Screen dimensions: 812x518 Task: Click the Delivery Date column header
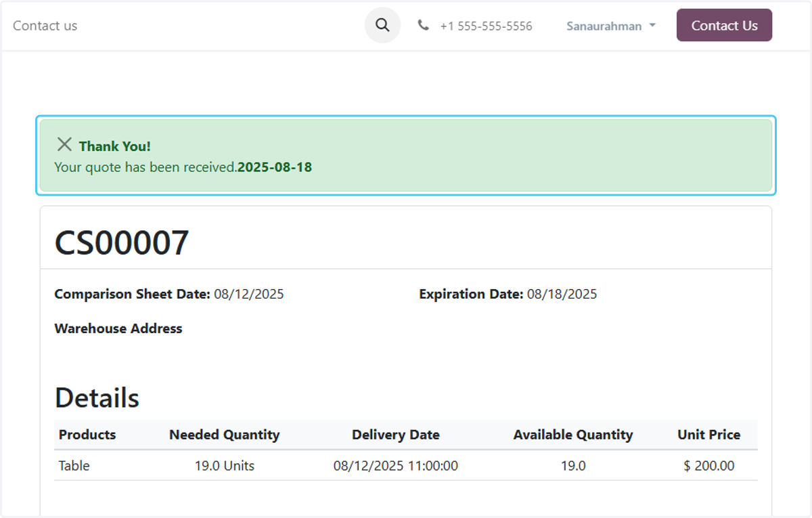(x=396, y=435)
